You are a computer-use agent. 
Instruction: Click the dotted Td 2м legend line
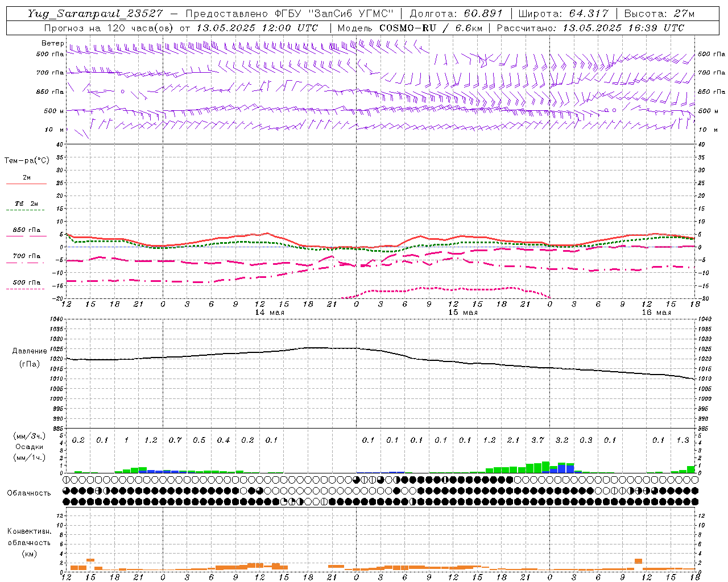26,210
